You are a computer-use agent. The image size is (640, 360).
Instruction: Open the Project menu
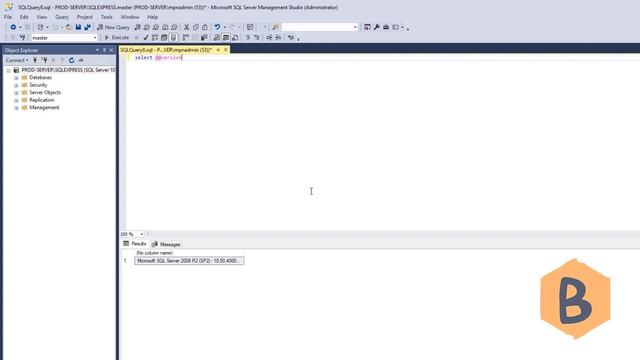[x=84, y=17]
